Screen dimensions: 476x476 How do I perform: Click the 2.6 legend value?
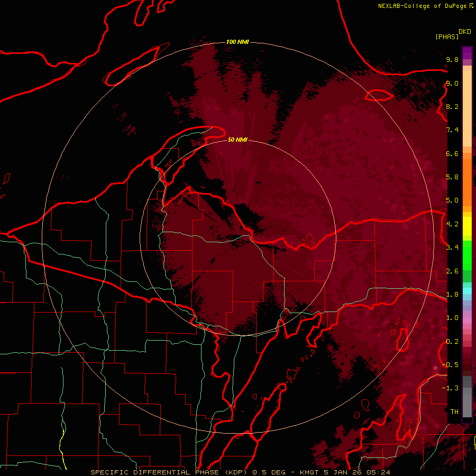452,271
